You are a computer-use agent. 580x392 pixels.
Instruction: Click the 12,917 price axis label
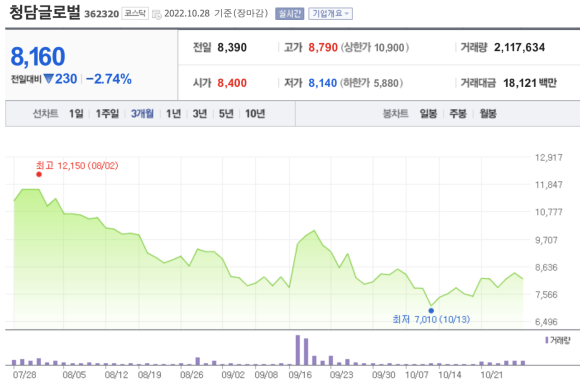click(549, 158)
